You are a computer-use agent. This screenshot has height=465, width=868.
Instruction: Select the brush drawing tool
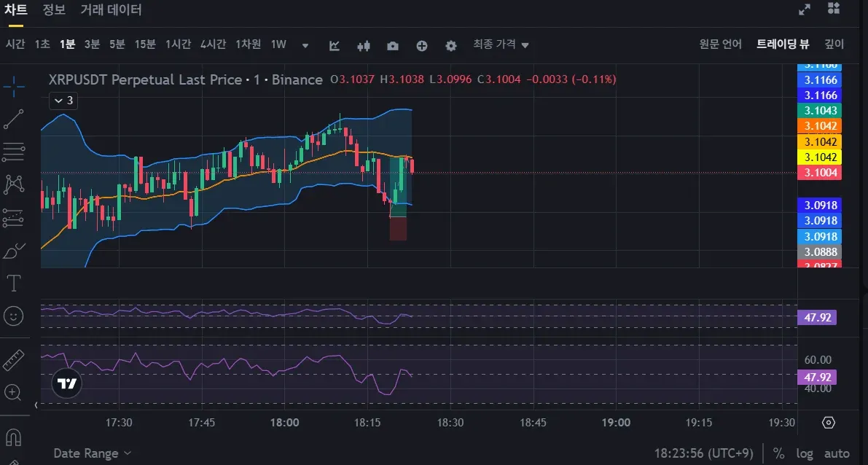[14, 251]
